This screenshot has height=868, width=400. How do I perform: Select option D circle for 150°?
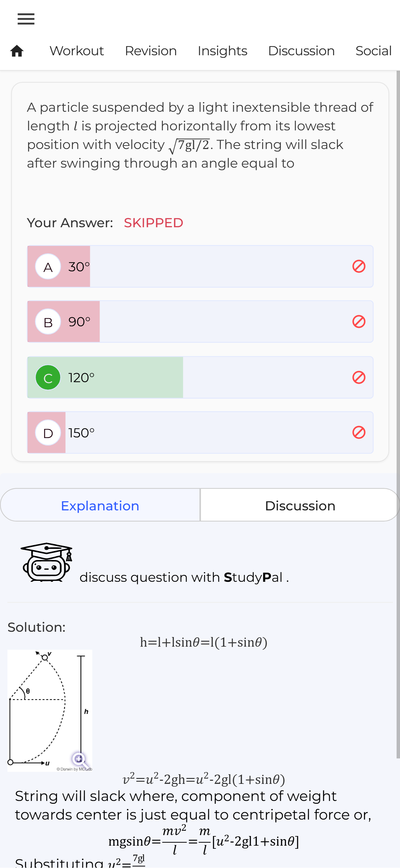pos(48,433)
